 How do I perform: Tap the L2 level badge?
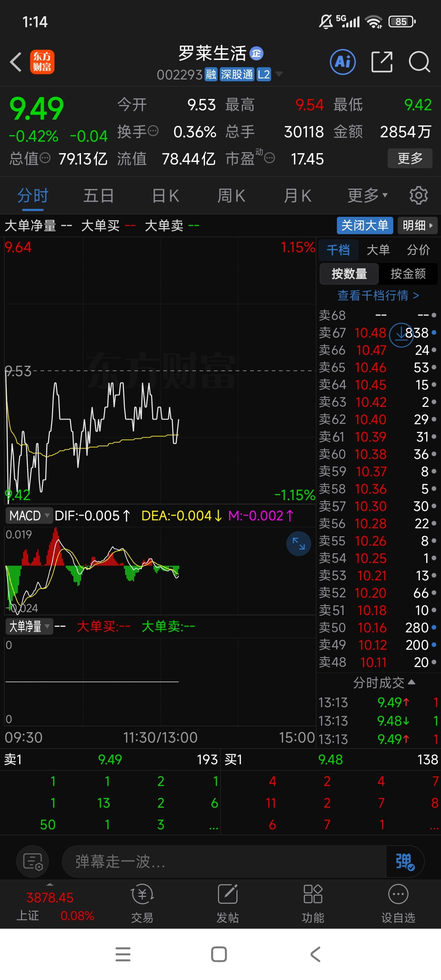click(264, 74)
